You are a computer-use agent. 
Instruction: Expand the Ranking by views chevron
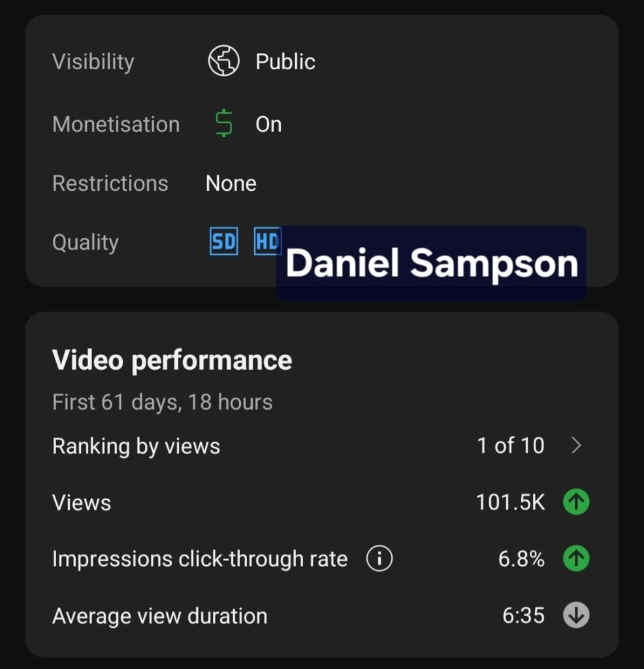coord(576,446)
